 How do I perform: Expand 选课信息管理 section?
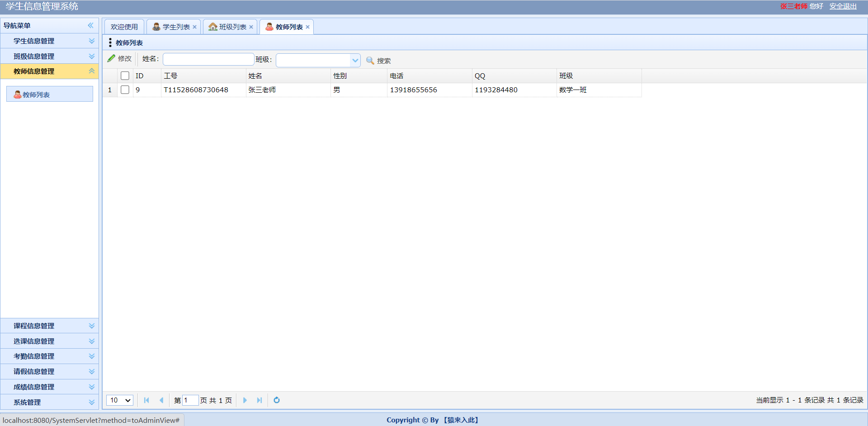click(50, 341)
